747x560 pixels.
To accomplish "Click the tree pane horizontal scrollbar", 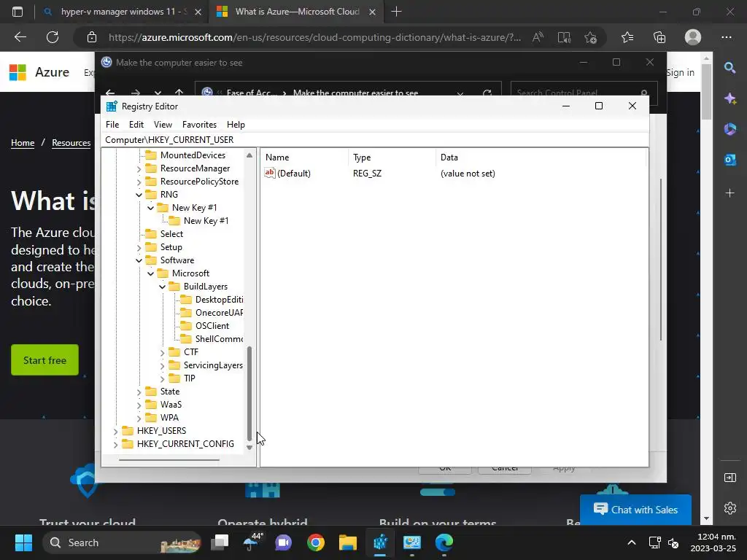I will point(169,460).
